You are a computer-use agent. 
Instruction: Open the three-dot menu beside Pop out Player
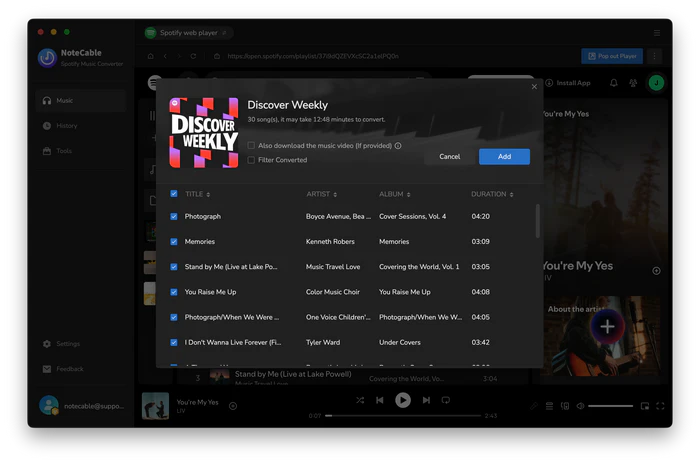[x=654, y=56]
